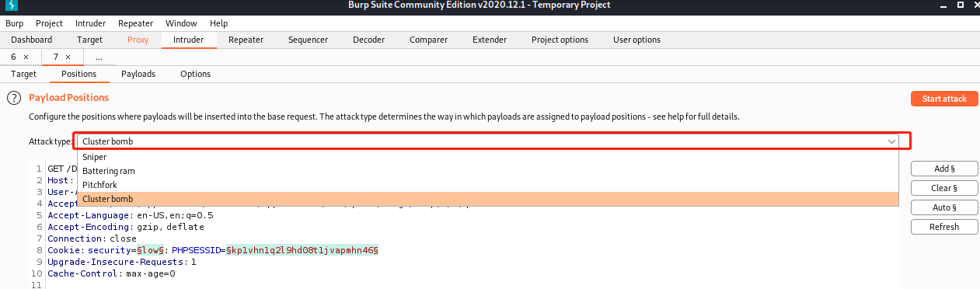Open the Repeater menu
The width and height of the screenshot is (980, 289).
pyautogui.click(x=134, y=24)
